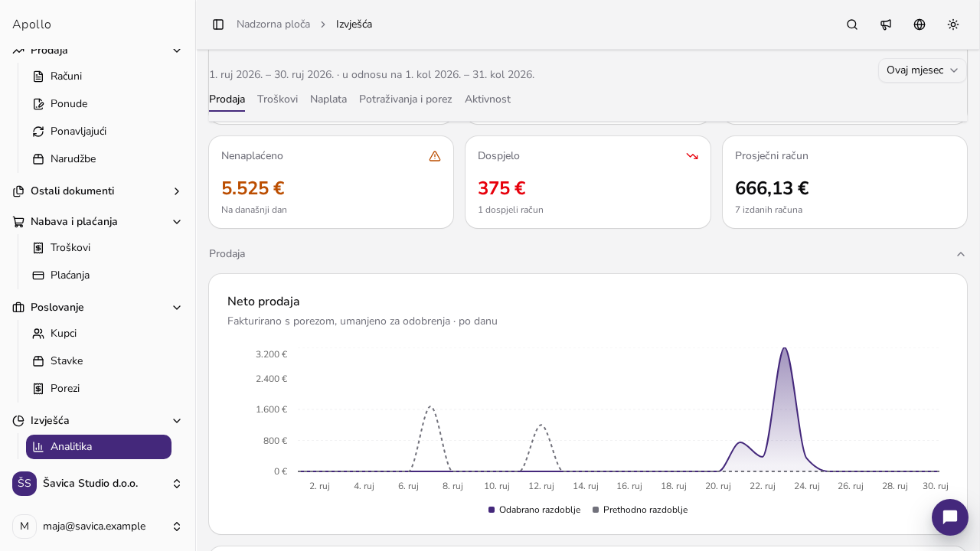
Task: Toggle Prethodno razdoblje legend swatch
Action: pos(596,510)
